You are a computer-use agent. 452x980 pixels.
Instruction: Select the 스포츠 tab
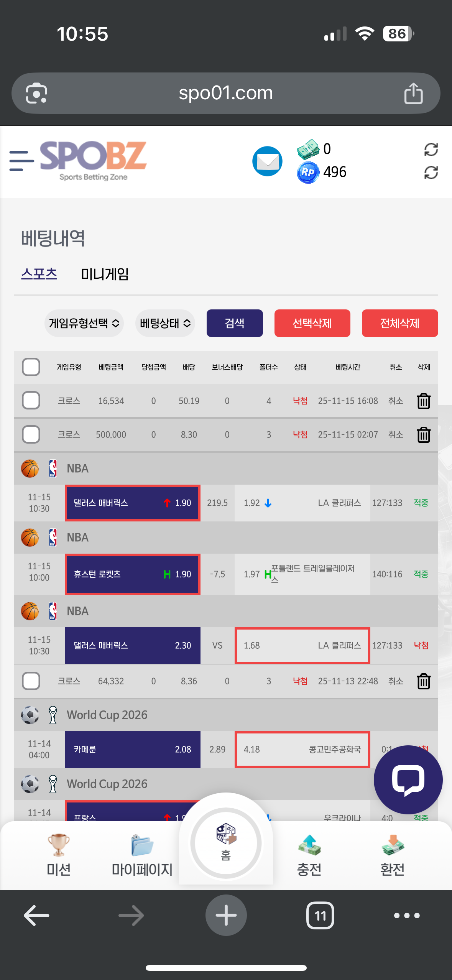pos(39,274)
